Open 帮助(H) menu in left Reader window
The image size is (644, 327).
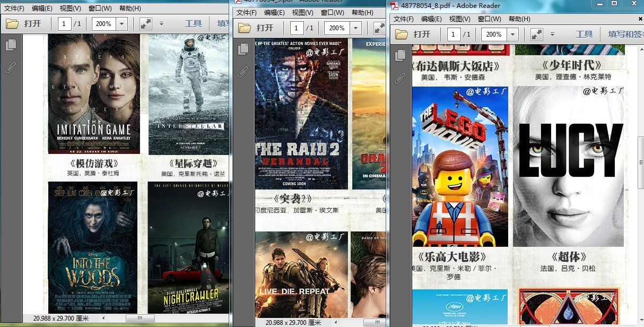point(130,8)
